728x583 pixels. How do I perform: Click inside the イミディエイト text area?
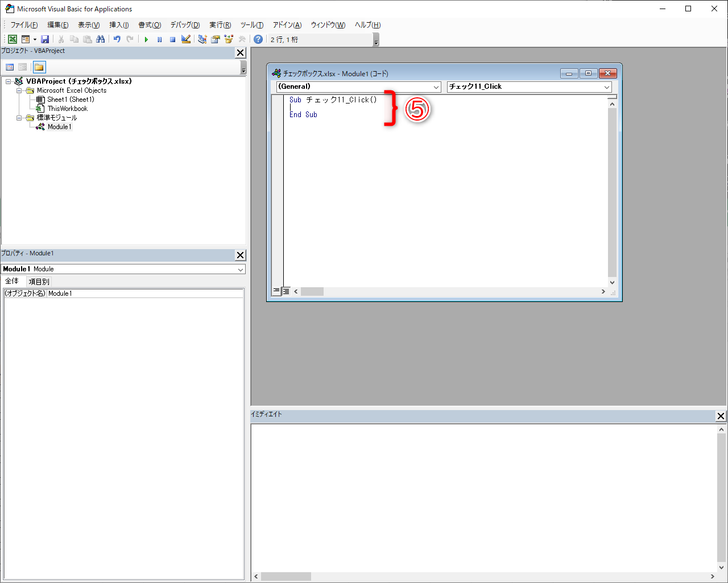click(x=484, y=498)
